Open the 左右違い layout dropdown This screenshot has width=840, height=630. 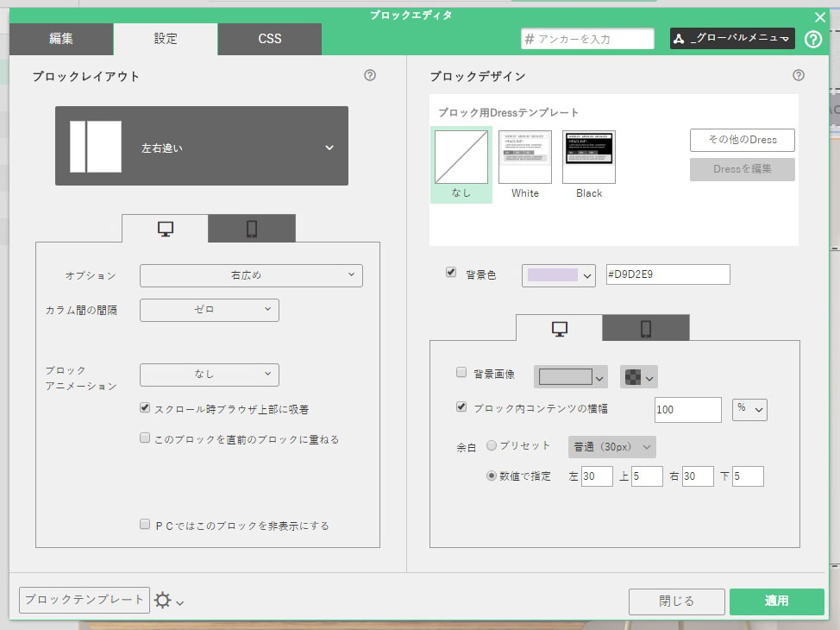point(201,147)
